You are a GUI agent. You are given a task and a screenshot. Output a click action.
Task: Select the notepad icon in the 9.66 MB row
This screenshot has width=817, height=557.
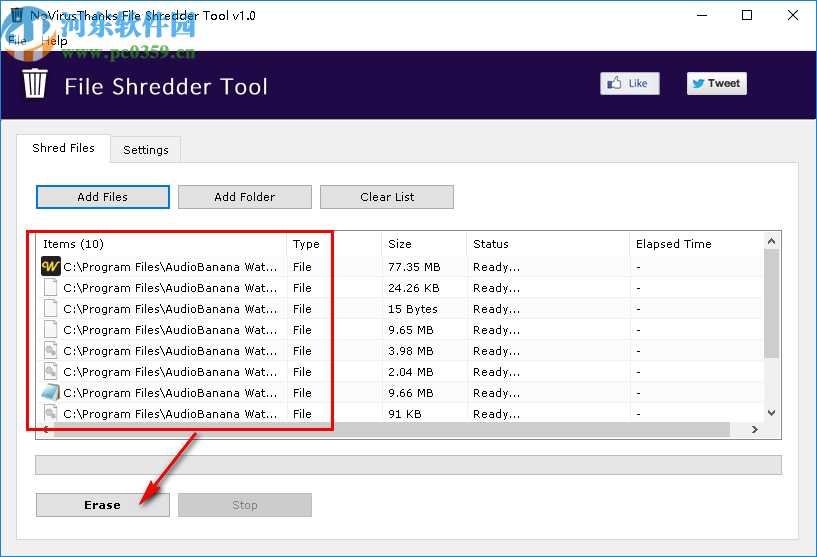[51, 392]
